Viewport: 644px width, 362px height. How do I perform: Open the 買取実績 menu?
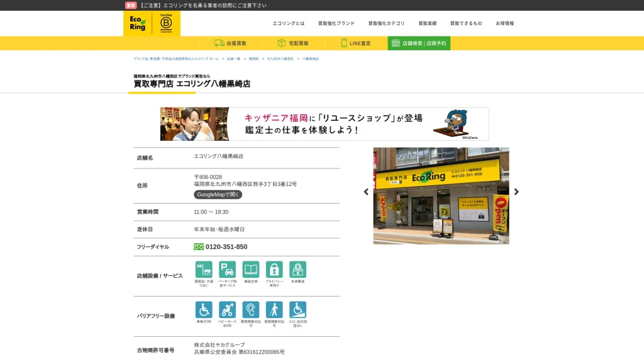428,23
